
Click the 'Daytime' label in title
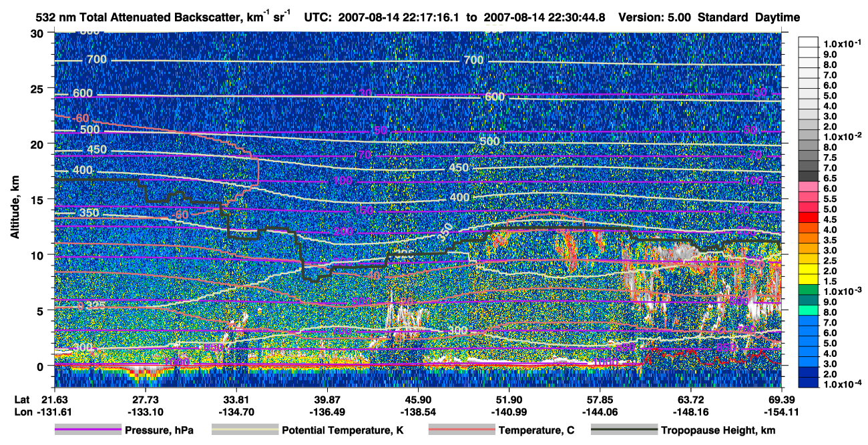click(x=778, y=17)
